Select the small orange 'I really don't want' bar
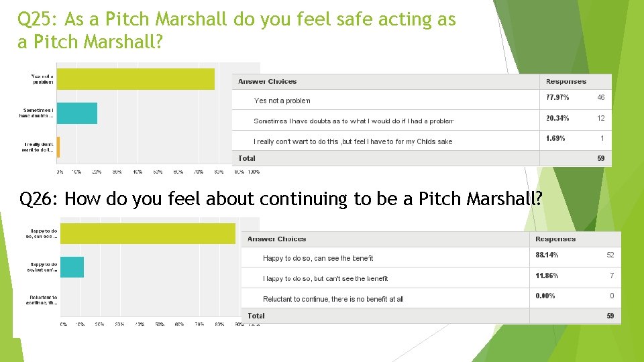This screenshot has width=644, height=362. pyautogui.click(x=58, y=147)
